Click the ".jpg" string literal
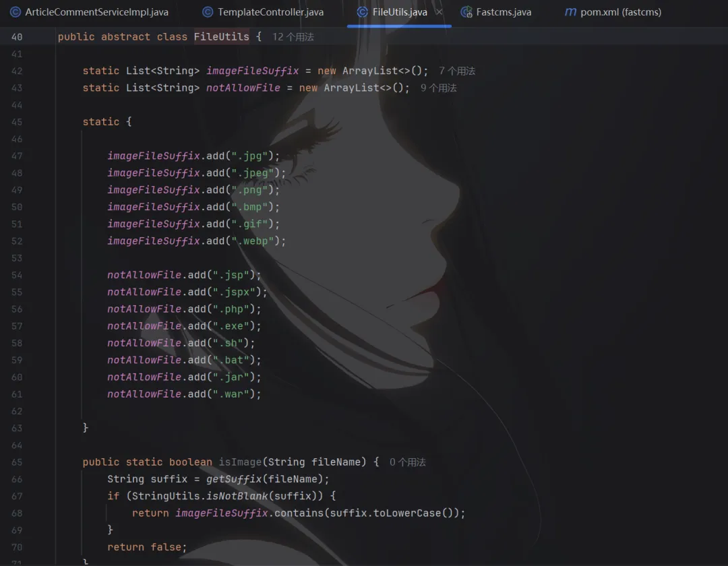This screenshot has height=566, width=728. click(x=249, y=156)
